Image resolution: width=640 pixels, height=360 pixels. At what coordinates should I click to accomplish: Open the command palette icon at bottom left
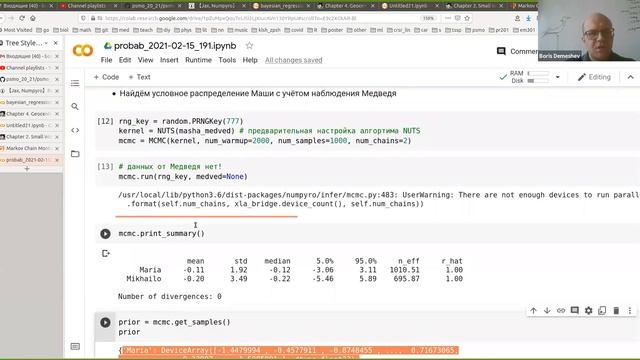(75, 347)
